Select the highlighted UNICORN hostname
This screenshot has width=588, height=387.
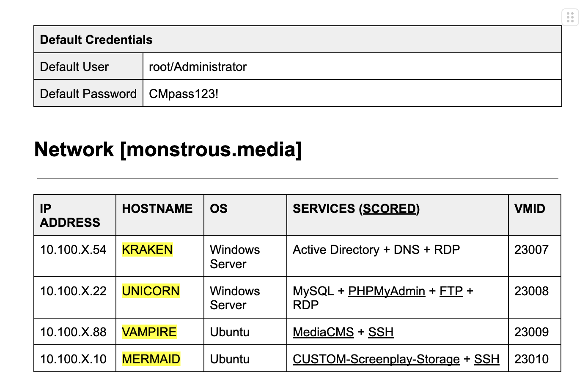[x=151, y=291]
